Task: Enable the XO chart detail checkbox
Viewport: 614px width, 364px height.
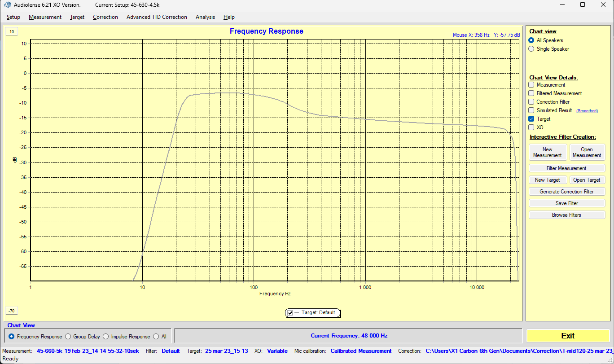Action: 531,127
